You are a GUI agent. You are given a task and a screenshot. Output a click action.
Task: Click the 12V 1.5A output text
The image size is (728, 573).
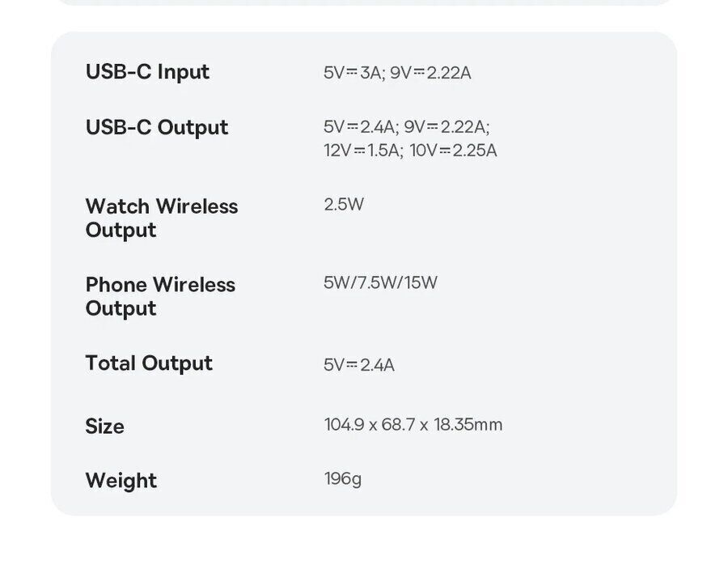(x=363, y=151)
